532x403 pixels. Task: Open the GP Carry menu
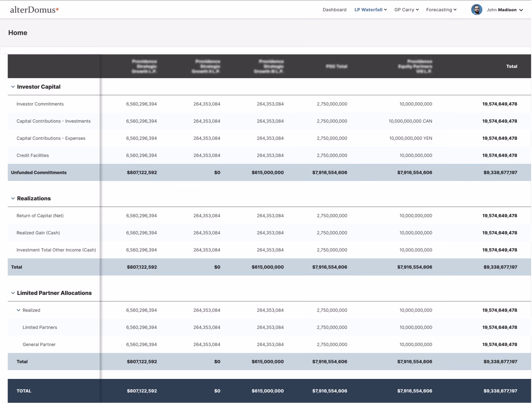[407, 10]
